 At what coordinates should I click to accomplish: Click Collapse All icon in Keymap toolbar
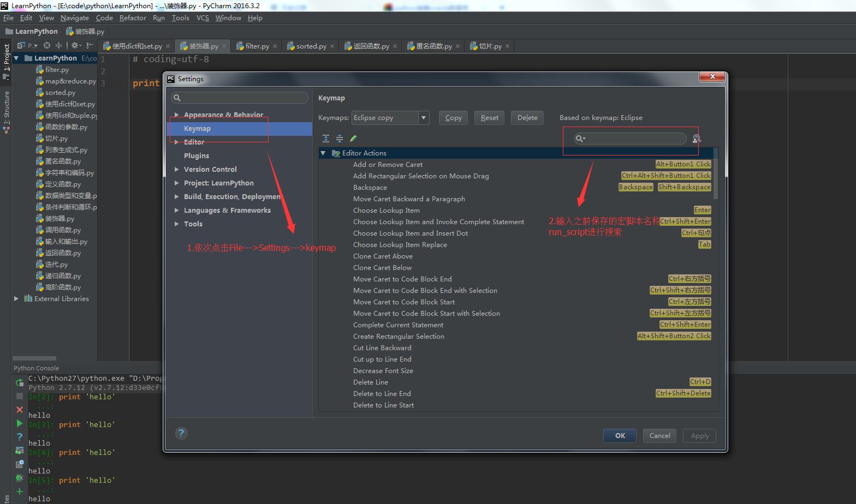(x=340, y=139)
